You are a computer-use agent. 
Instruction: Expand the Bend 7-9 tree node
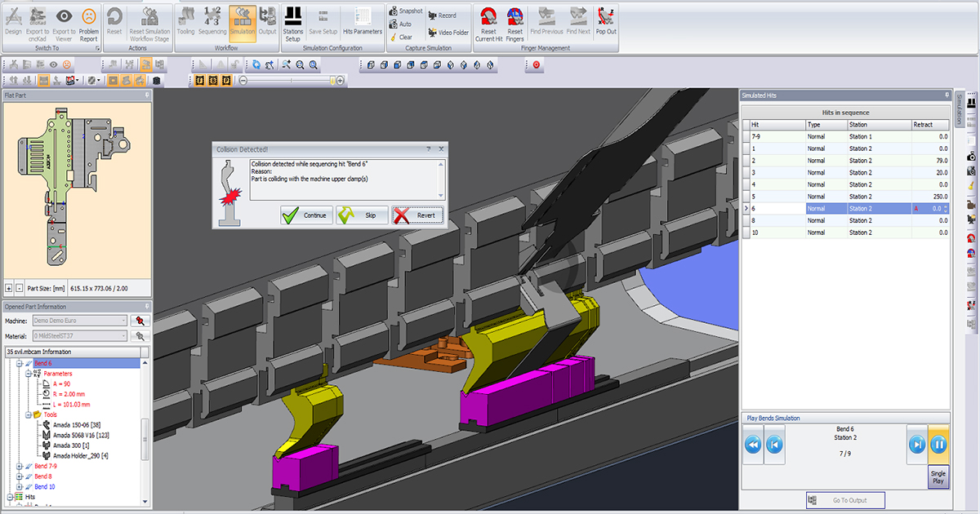[x=18, y=465]
